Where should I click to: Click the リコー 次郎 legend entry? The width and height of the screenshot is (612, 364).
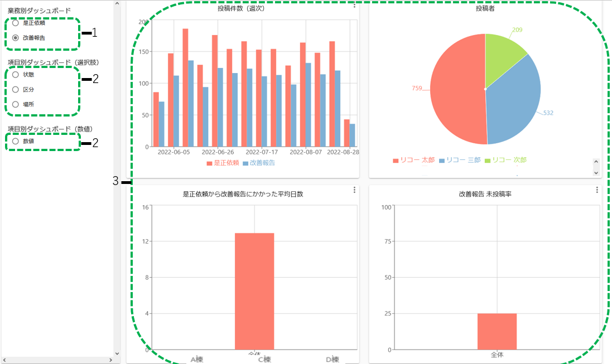coord(507,160)
